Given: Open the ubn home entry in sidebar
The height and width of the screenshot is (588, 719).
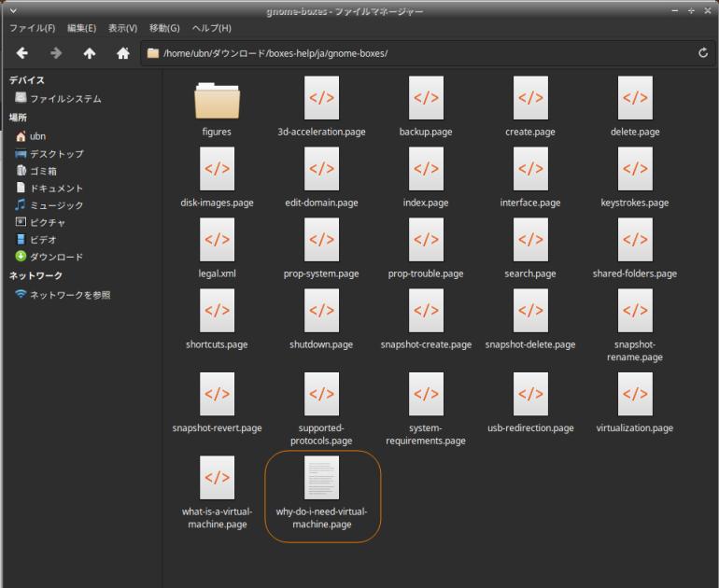Looking at the screenshot, I should (x=31, y=136).
